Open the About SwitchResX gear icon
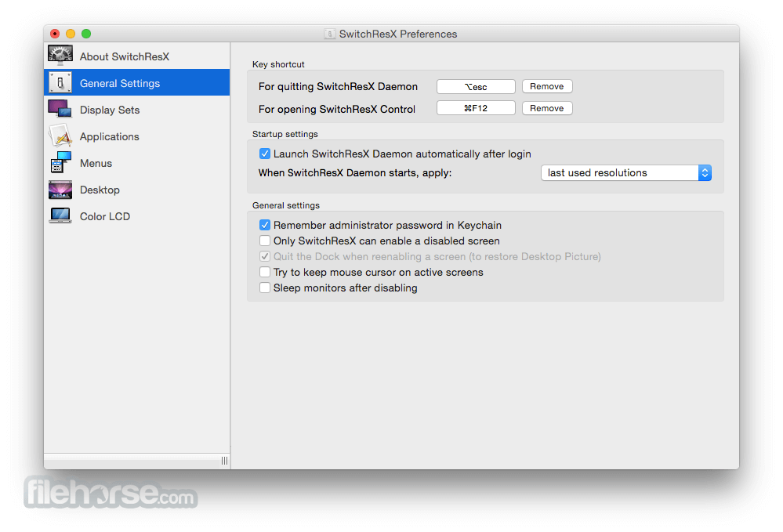This screenshot has height=532, width=783. tap(60, 56)
